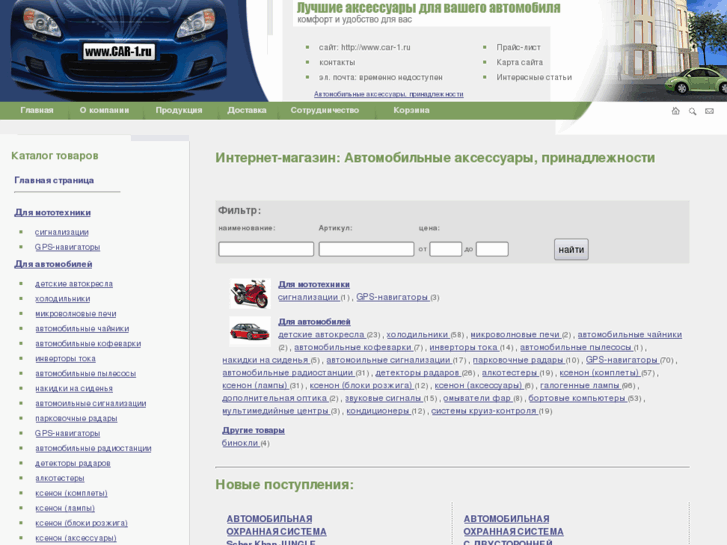Open автомобильные пылесосы in sidebar
727x545 pixels.
click(x=85, y=373)
